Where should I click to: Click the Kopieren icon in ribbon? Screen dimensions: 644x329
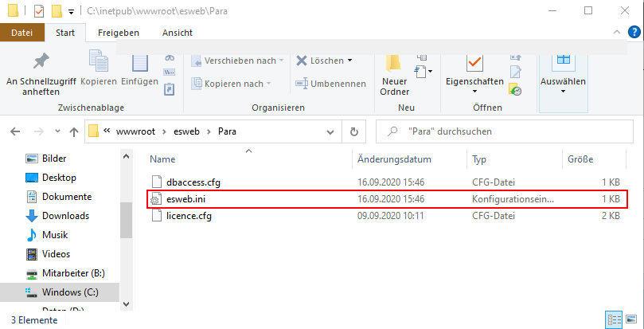pyautogui.click(x=99, y=61)
